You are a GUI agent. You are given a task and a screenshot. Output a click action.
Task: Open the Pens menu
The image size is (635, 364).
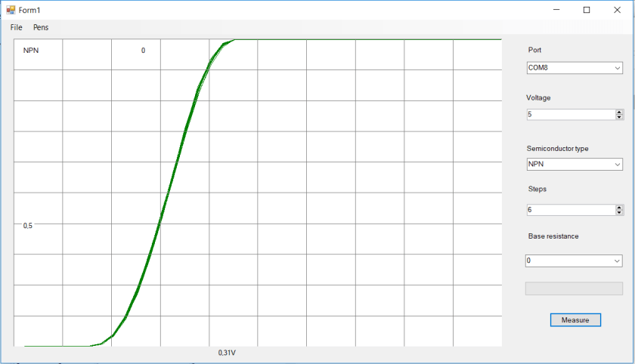click(x=41, y=27)
